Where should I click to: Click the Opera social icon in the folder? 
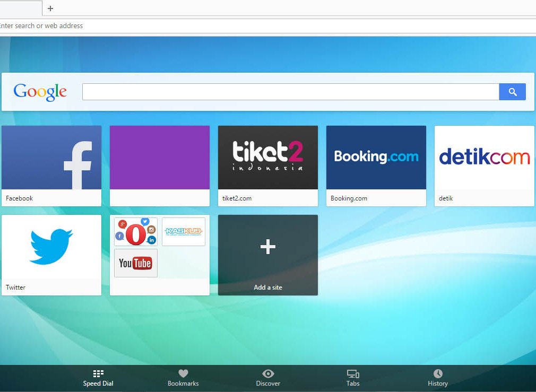click(136, 232)
